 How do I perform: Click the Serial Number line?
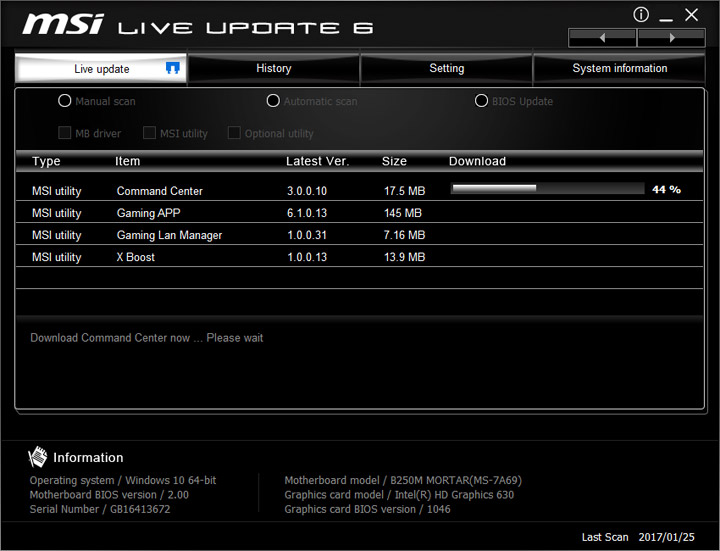100,509
